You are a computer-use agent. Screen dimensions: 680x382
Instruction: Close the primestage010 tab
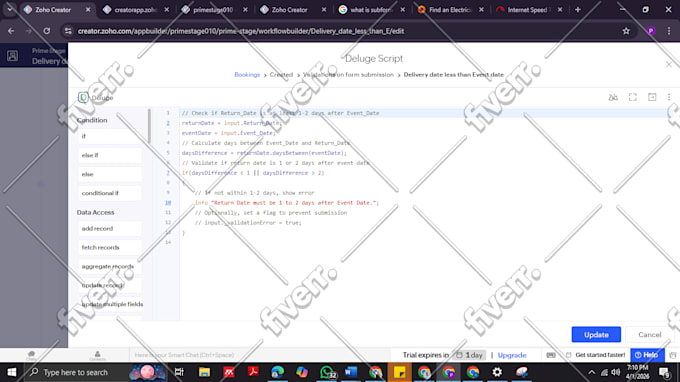tap(245, 10)
